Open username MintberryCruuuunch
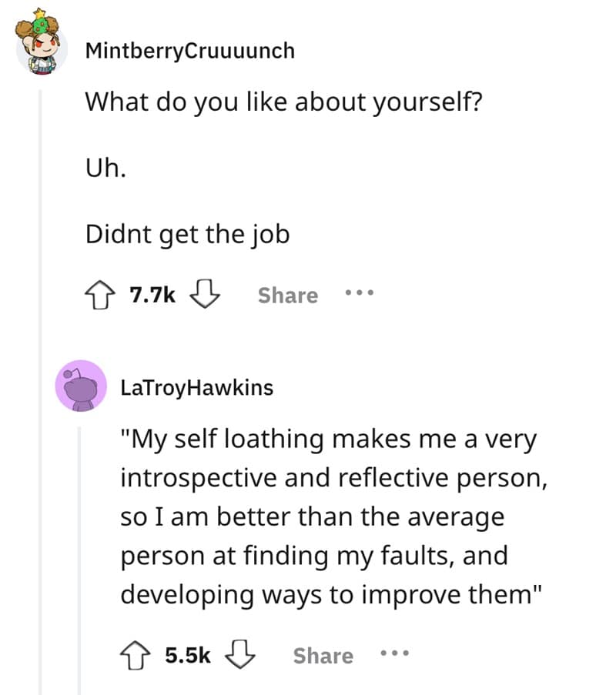The width and height of the screenshot is (616, 695). tap(189, 50)
